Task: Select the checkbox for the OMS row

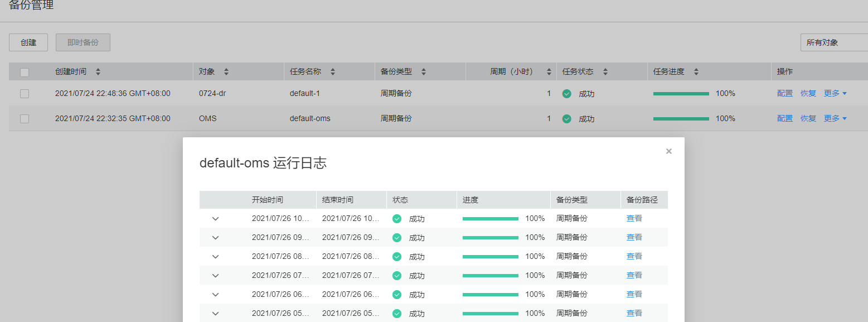Action: click(x=25, y=118)
